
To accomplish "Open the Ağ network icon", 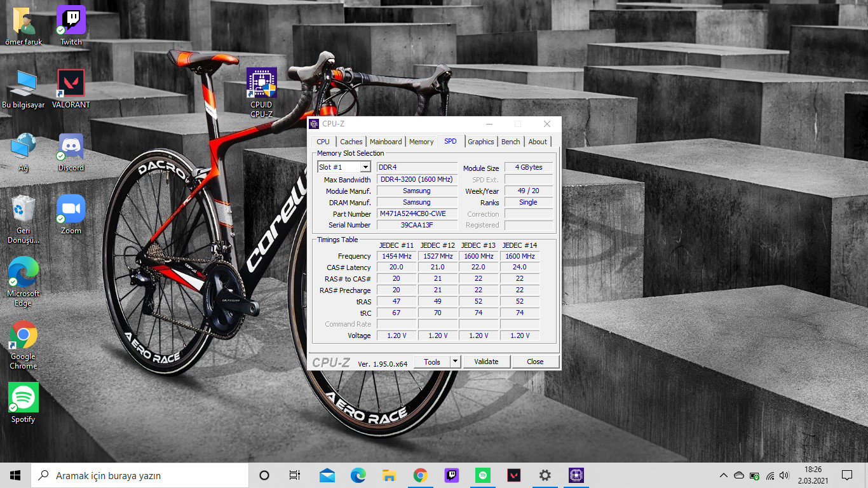I will pos(24,152).
